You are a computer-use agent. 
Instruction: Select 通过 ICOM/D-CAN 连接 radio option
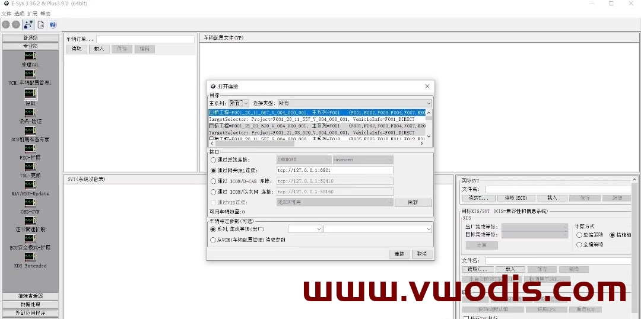(213, 181)
